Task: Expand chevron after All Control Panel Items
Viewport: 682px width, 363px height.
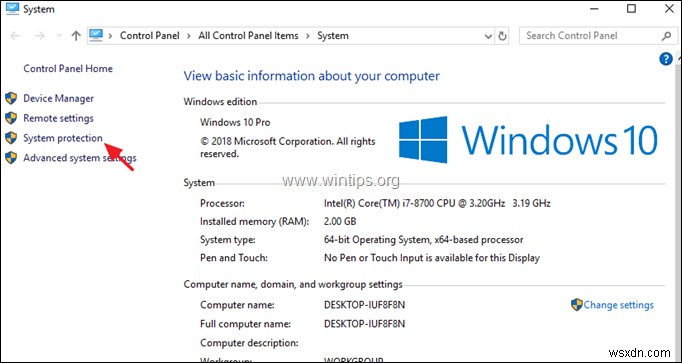Action: point(308,36)
